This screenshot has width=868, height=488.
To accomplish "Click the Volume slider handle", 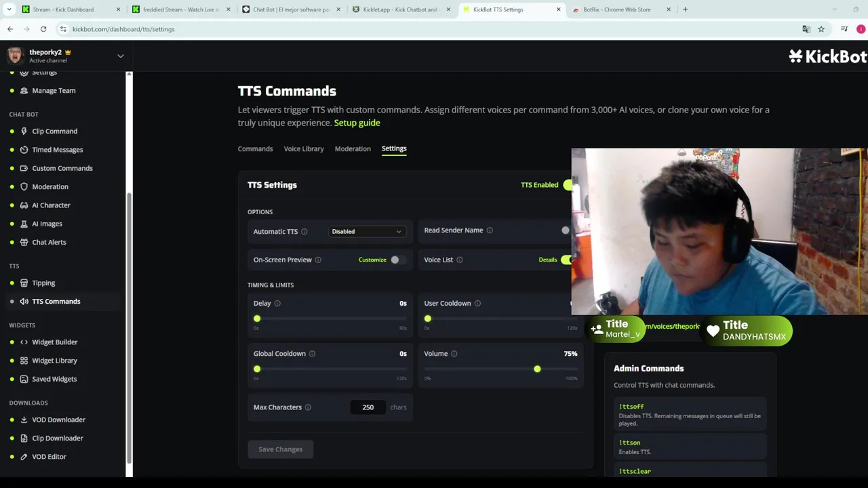I will click(x=537, y=369).
